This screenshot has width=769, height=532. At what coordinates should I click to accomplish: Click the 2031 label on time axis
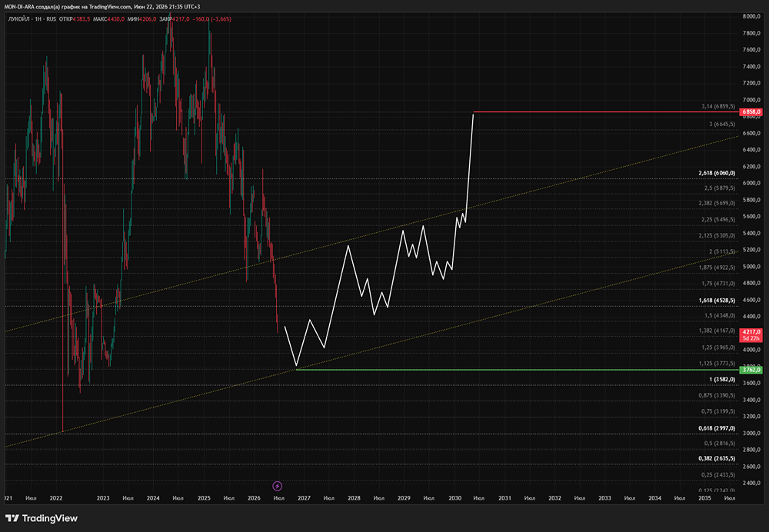504,498
